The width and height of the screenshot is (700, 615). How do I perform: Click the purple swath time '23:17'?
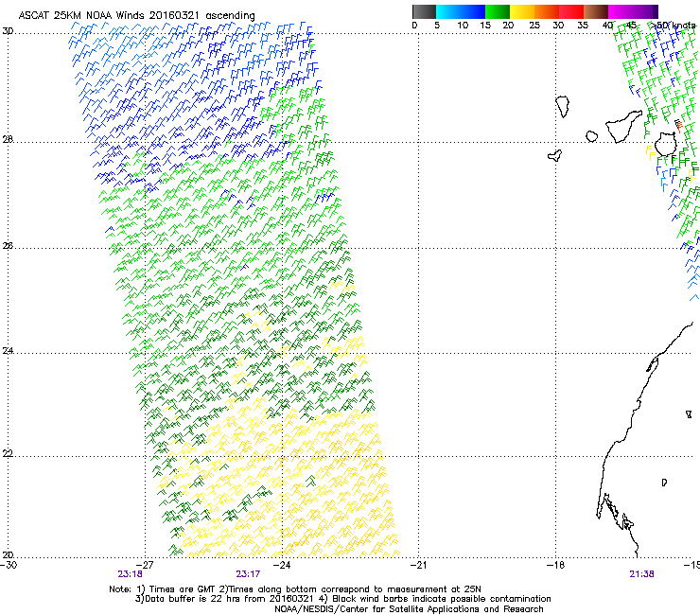pyautogui.click(x=248, y=574)
